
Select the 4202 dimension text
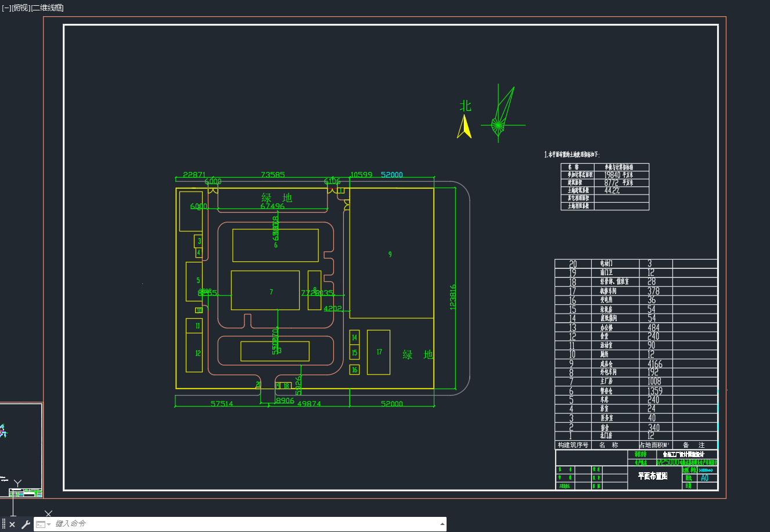[x=333, y=308]
